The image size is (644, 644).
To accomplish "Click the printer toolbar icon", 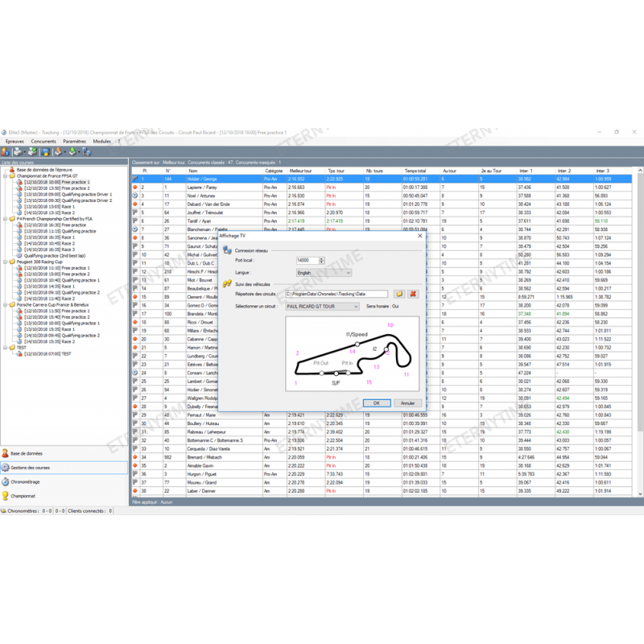I will click(x=17, y=152).
